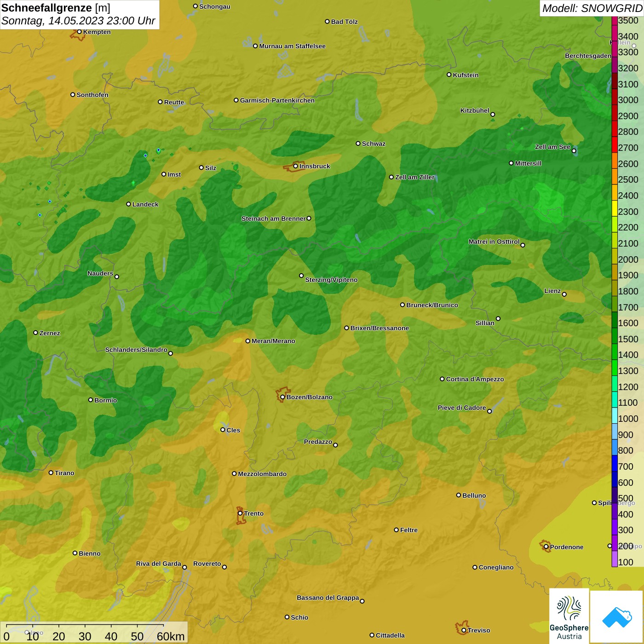Select the Cortina d'Ampezzo marker
This screenshot has height=644, width=644.
tap(442, 379)
